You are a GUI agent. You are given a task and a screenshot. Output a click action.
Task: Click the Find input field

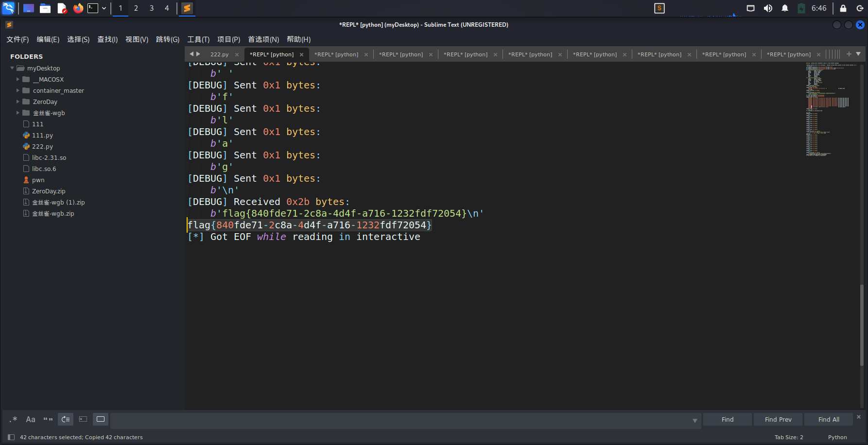coord(401,420)
